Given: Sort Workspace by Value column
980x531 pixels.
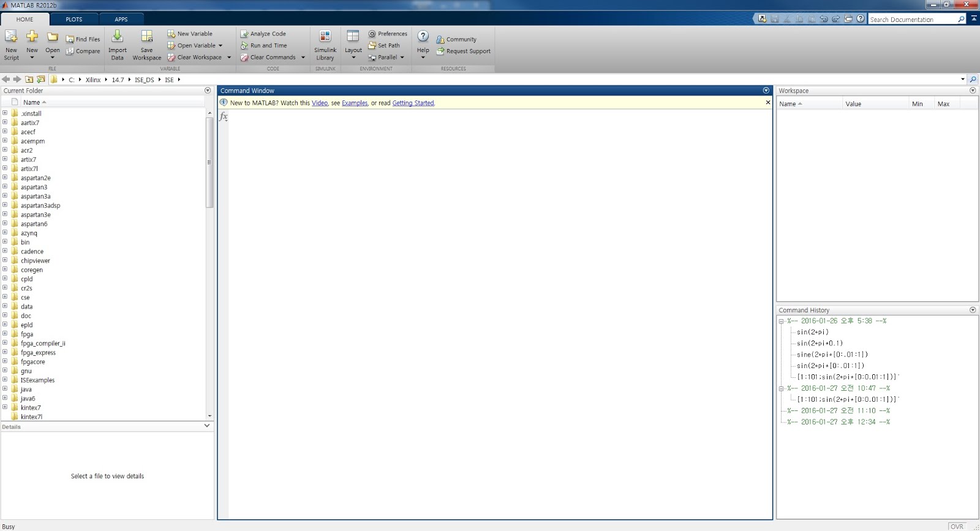Looking at the screenshot, I should 875,104.
